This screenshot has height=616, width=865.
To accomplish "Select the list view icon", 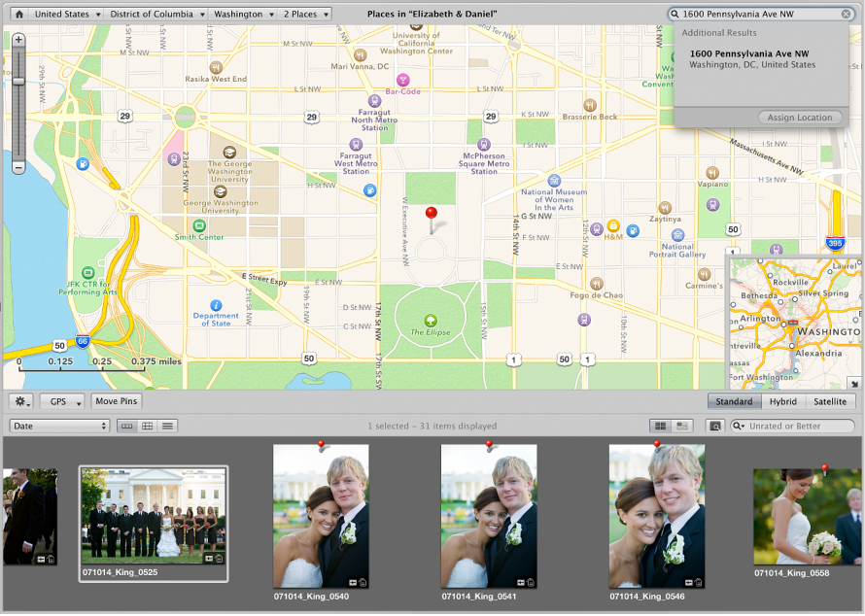I will (165, 425).
